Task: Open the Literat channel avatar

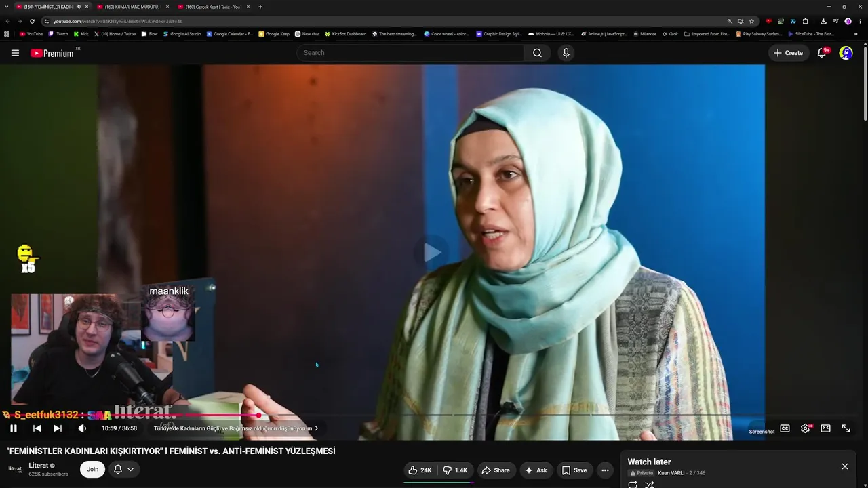Action: click(x=15, y=469)
